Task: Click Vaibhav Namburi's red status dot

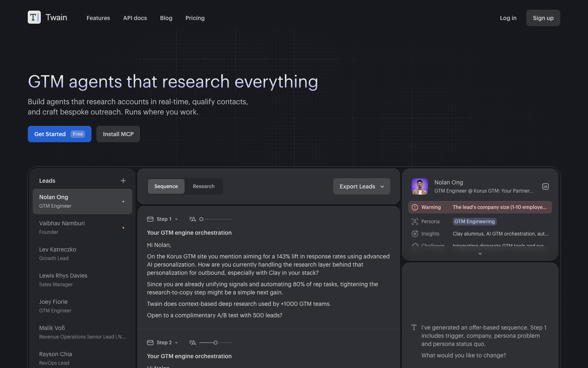Action: (123, 228)
